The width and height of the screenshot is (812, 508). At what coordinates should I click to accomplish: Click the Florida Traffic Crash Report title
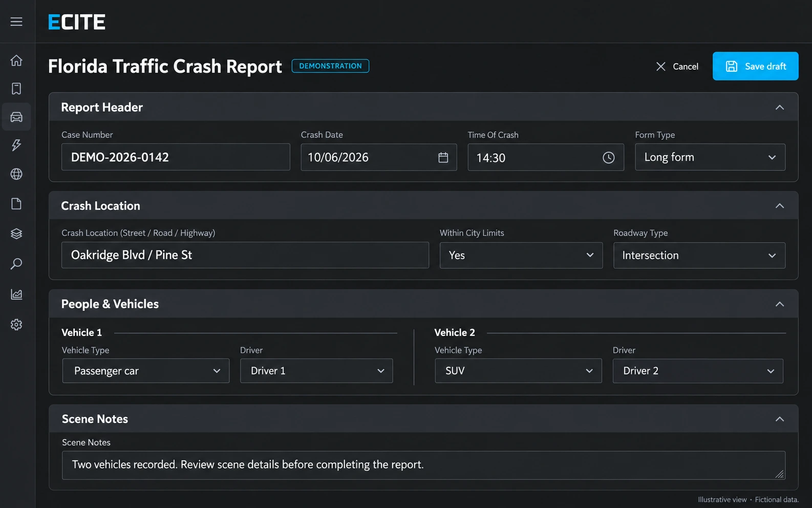tap(165, 67)
